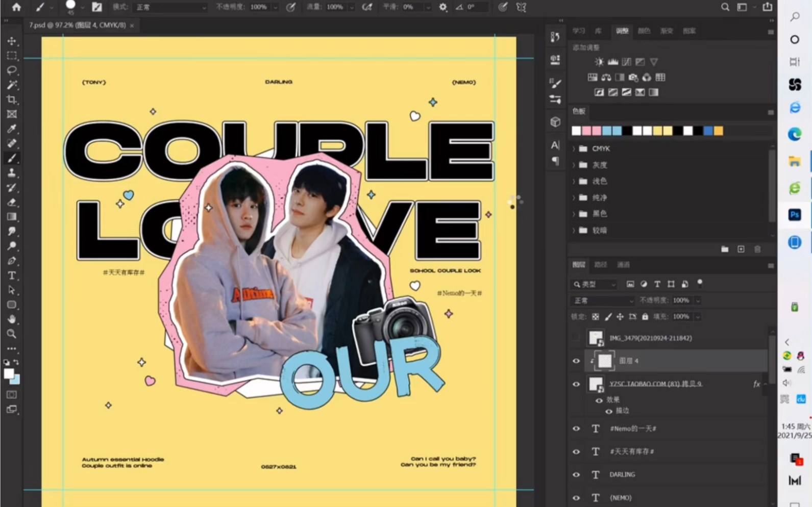
Task: Open brush smoothing settings gear
Action: [443, 7]
